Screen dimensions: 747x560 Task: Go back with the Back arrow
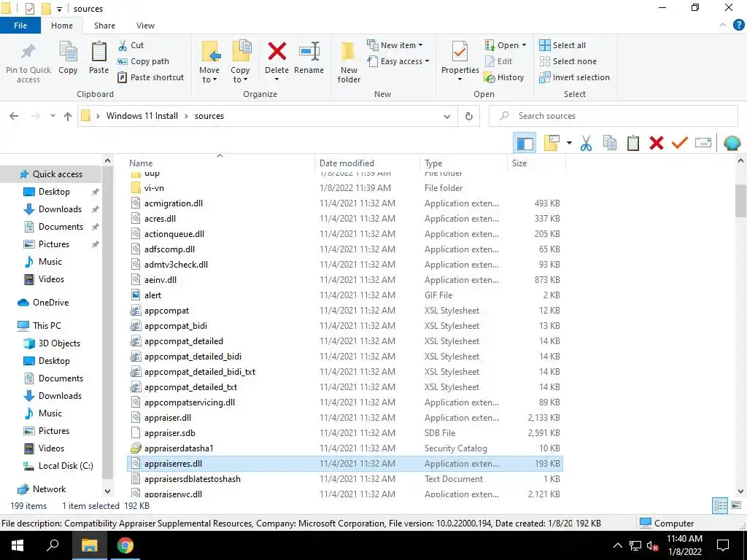click(x=14, y=116)
